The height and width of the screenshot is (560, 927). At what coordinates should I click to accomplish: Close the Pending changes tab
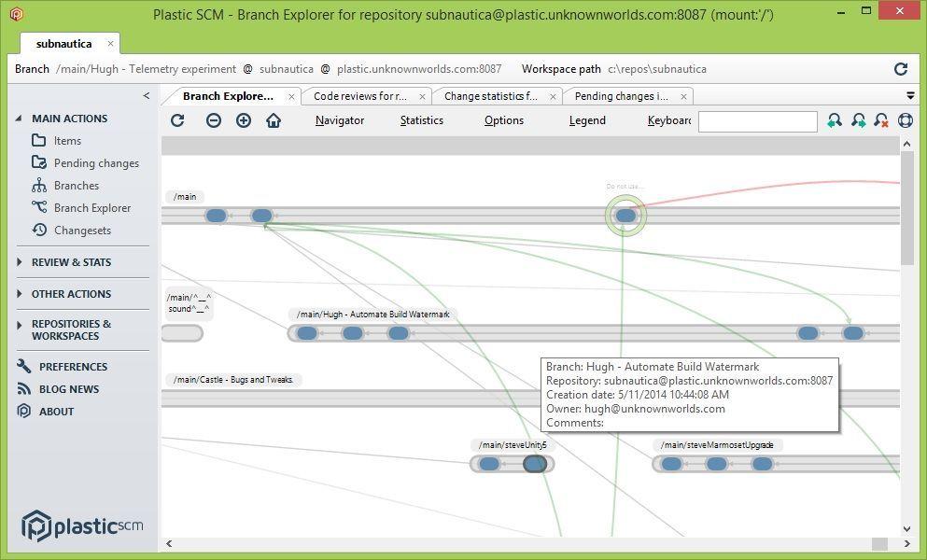(x=683, y=96)
